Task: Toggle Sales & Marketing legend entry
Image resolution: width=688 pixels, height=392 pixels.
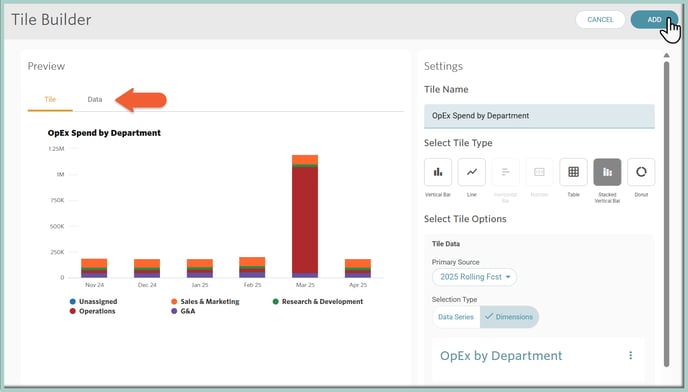Action: pos(205,302)
